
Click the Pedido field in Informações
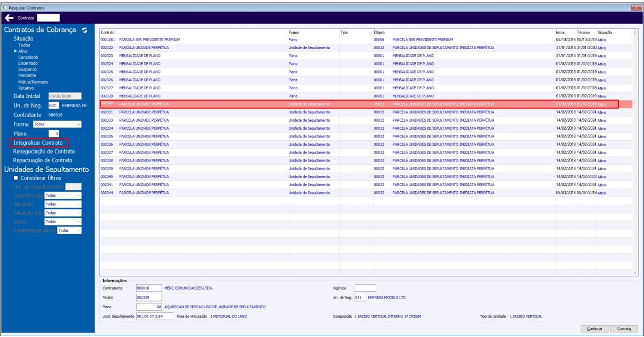coord(149,297)
